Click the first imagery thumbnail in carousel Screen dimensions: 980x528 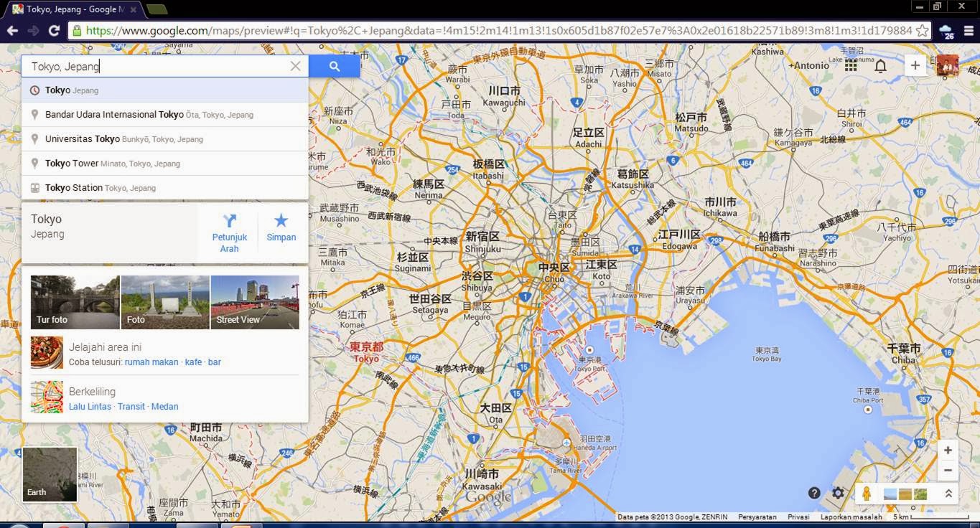tap(890, 494)
